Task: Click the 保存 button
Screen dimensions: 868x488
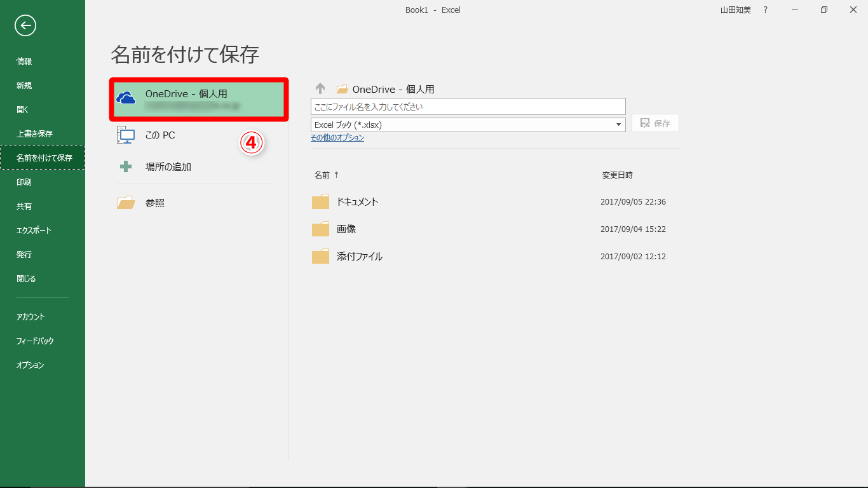Action: point(655,123)
